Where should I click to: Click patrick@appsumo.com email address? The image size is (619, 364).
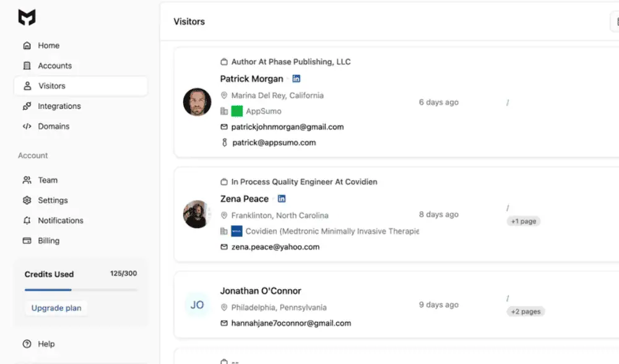pos(274,142)
